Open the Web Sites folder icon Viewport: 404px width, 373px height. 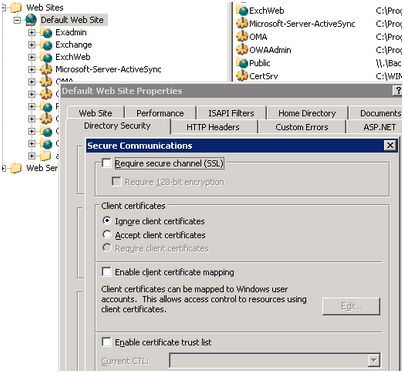(16, 7)
